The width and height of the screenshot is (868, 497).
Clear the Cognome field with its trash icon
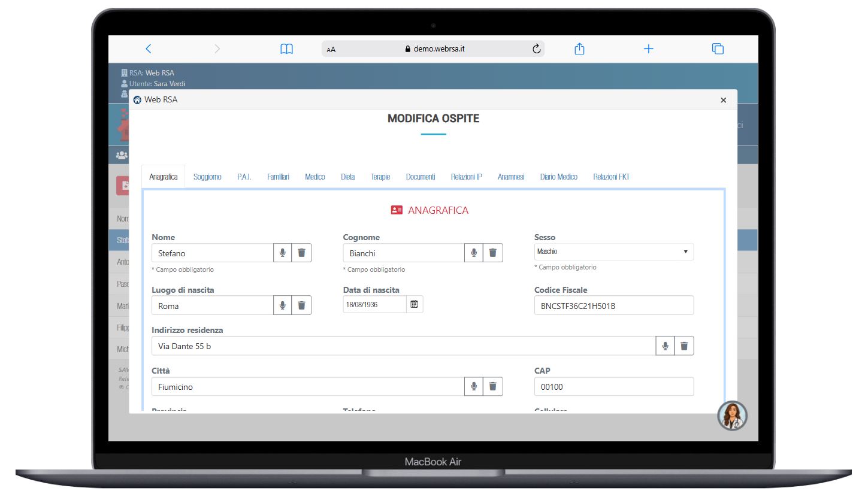[x=492, y=253]
